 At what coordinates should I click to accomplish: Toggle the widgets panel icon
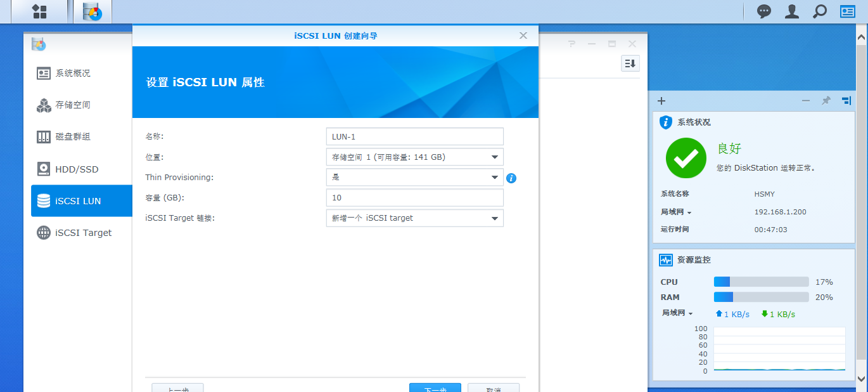click(x=848, y=11)
